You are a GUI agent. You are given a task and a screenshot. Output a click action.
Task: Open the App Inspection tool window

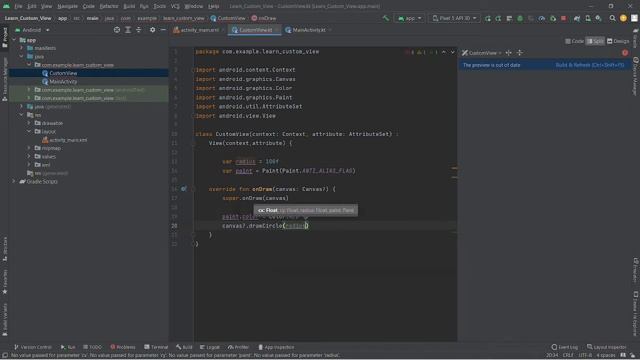pyautogui.click(x=276, y=347)
